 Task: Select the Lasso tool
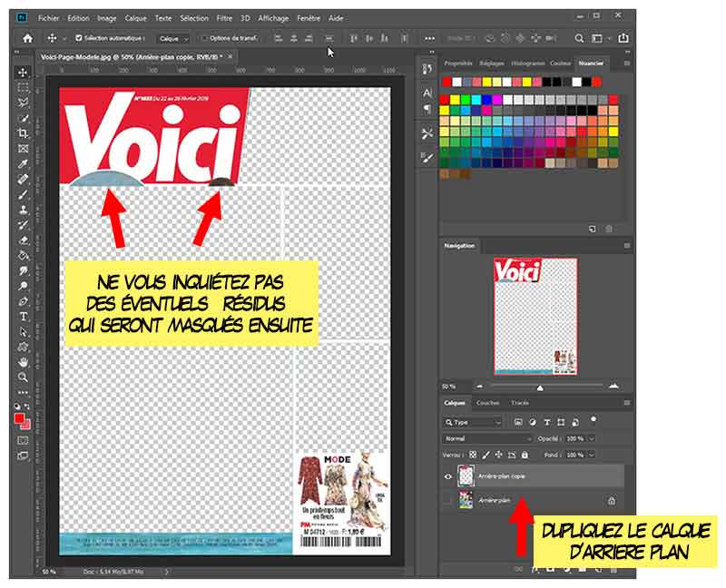22,103
